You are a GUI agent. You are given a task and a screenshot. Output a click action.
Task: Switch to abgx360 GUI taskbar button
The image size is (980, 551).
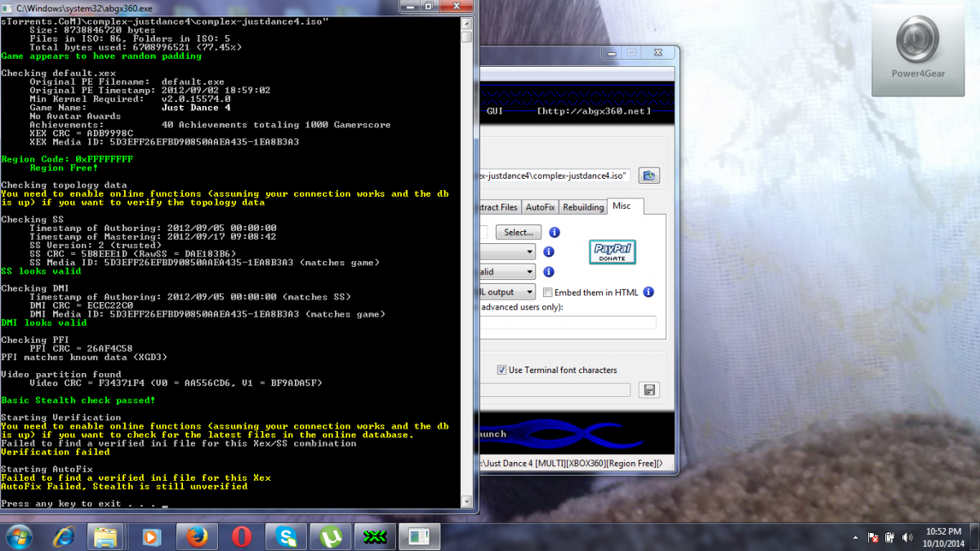(x=375, y=536)
